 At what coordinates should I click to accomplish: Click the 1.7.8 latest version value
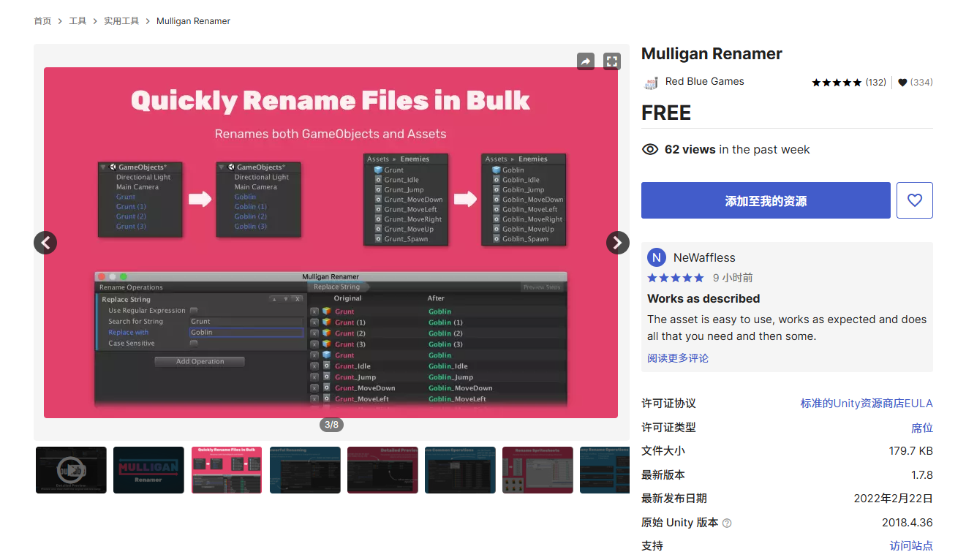[x=922, y=475]
